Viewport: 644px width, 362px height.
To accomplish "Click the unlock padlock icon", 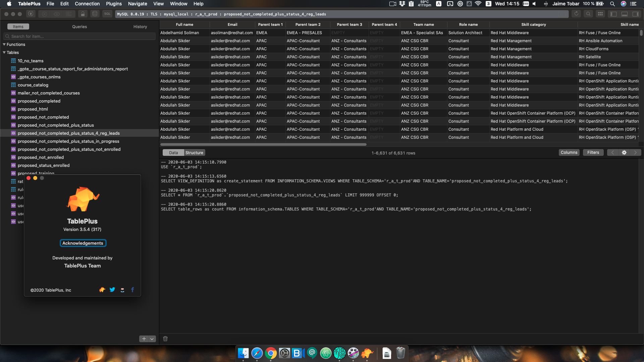I will (83, 14).
